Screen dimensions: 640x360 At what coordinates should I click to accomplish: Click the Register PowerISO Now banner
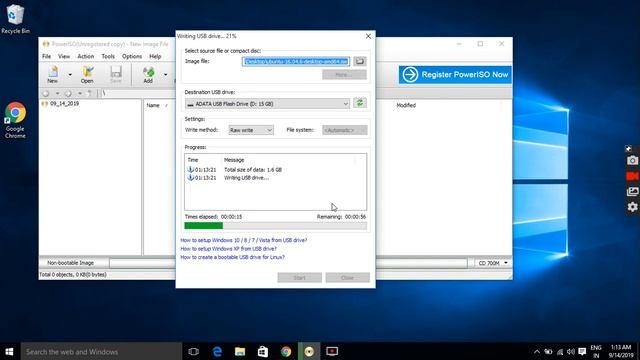pyautogui.click(x=455, y=75)
